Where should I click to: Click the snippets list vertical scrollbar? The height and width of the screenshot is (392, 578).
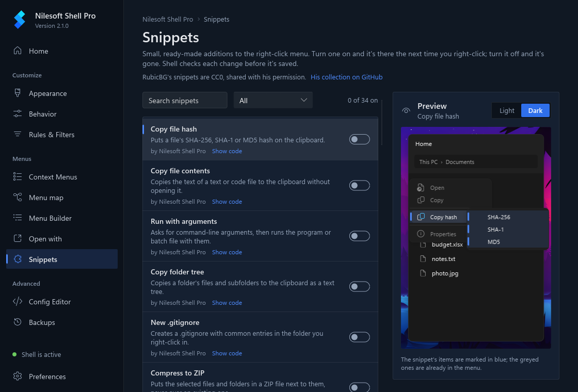382,122
